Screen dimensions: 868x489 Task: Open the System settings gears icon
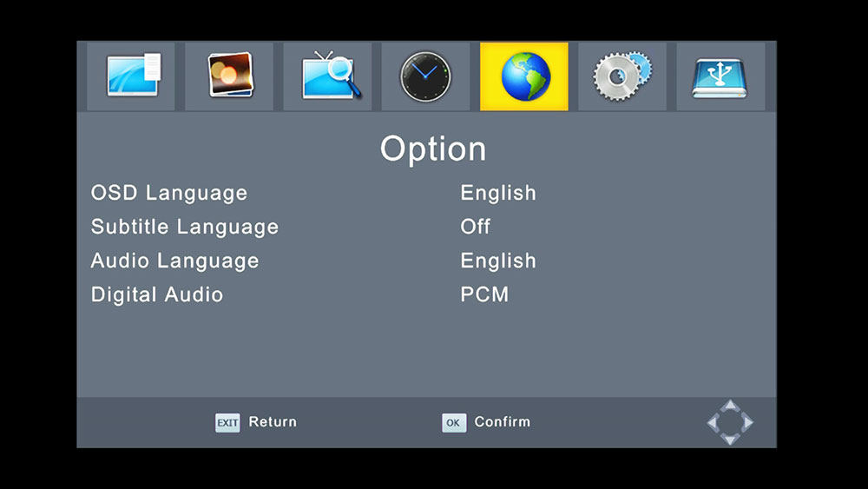tap(622, 76)
